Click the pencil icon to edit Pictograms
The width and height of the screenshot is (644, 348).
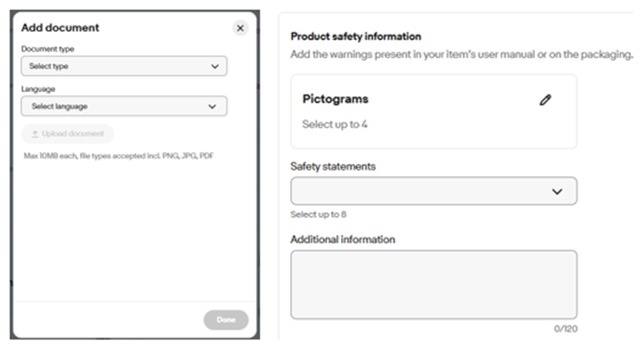(545, 100)
